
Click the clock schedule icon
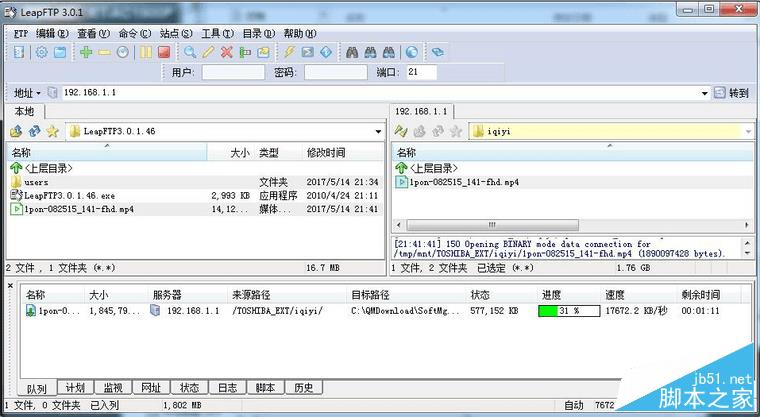click(123, 52)
